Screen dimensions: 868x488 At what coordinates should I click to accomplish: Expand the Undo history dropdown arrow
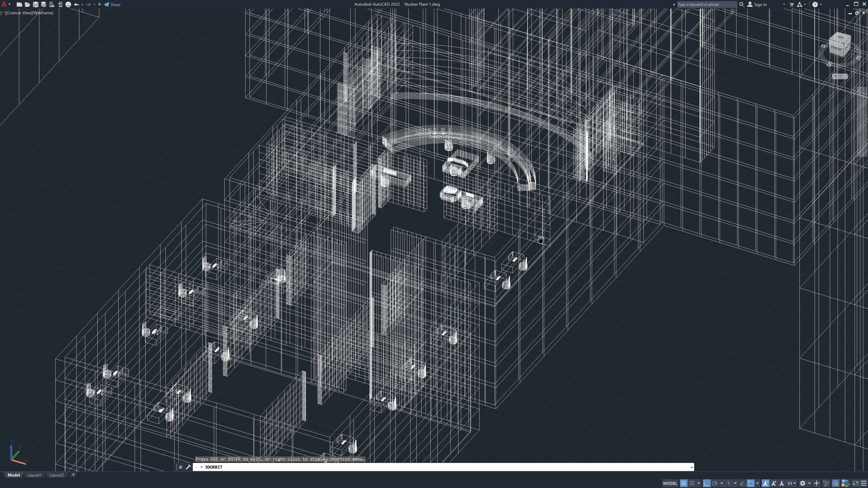tap(82, 5)
